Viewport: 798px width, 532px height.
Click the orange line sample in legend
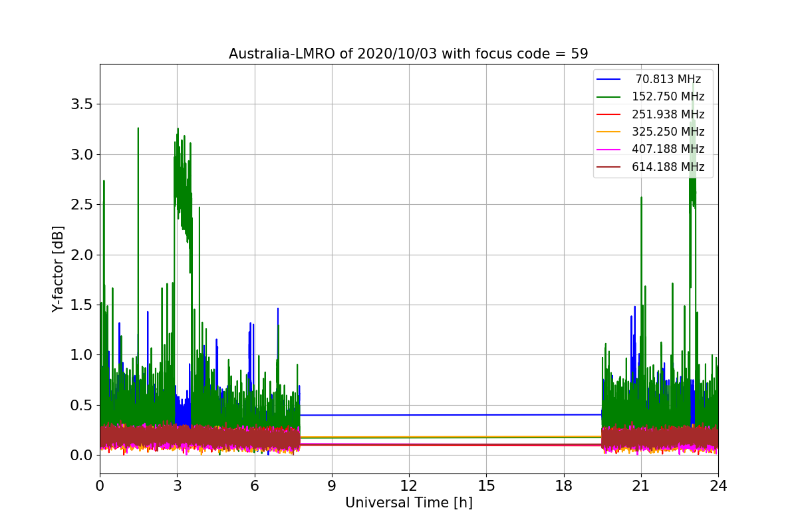tap(608, 132)
